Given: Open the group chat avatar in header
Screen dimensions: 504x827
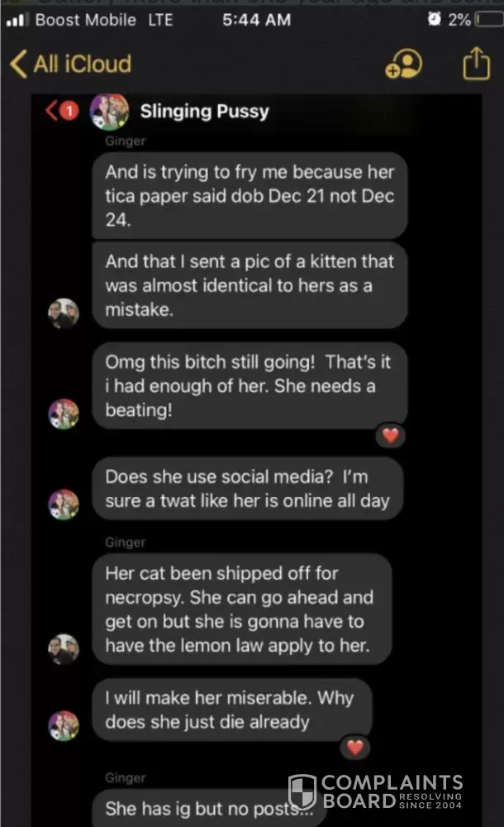Looking at the screenshot, I should point(109,111).
